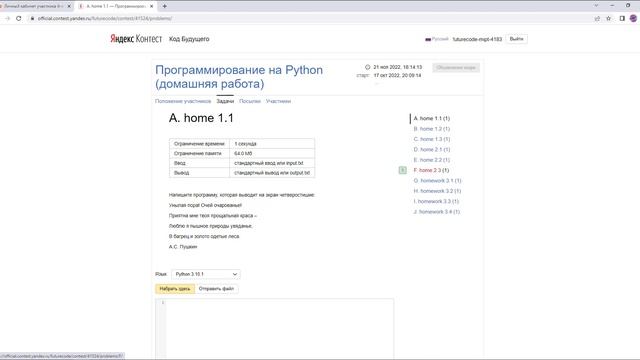Viewport: 640px width, 360px height.
Task: Click the Вывод row label in limits table
Action: coord(182,173)
